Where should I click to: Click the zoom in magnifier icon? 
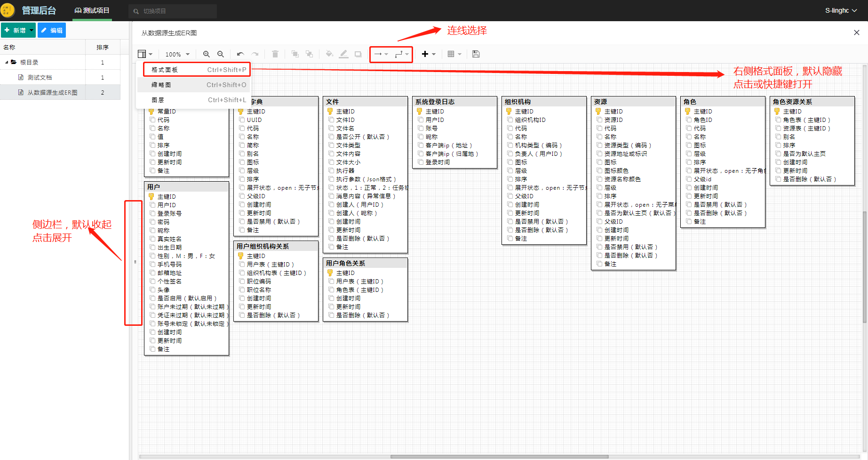[x=206, y=54]
